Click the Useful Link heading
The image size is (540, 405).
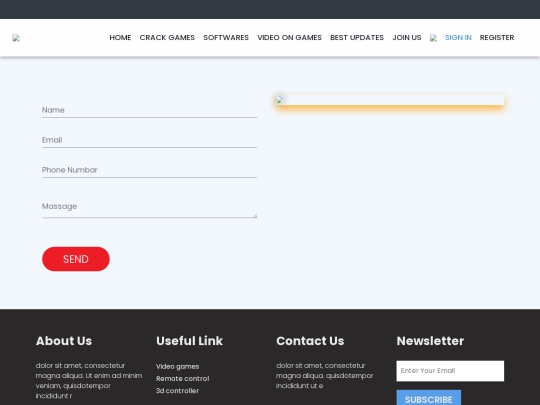(189, 341)
